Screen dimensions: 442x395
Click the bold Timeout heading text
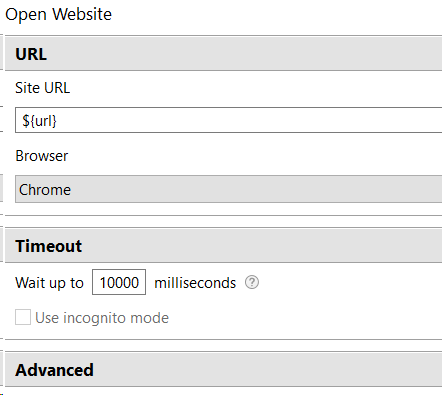click(x=49, y=246)
